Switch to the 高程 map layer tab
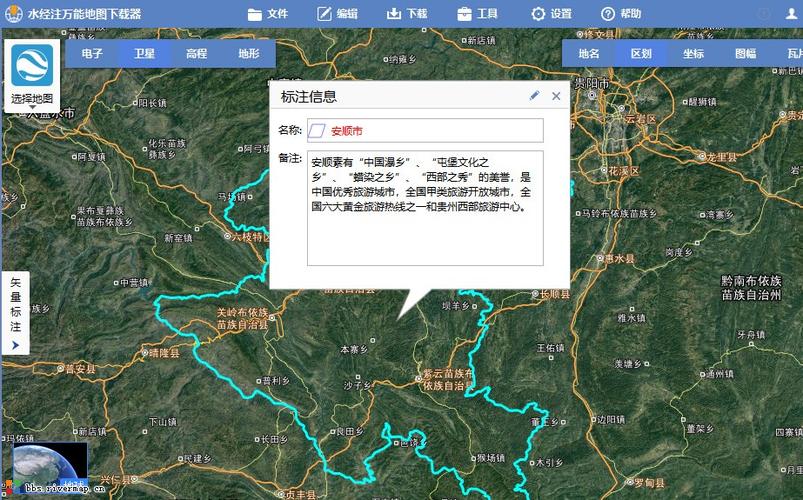This screenshot has height=500, width=803. click(197, 53)
